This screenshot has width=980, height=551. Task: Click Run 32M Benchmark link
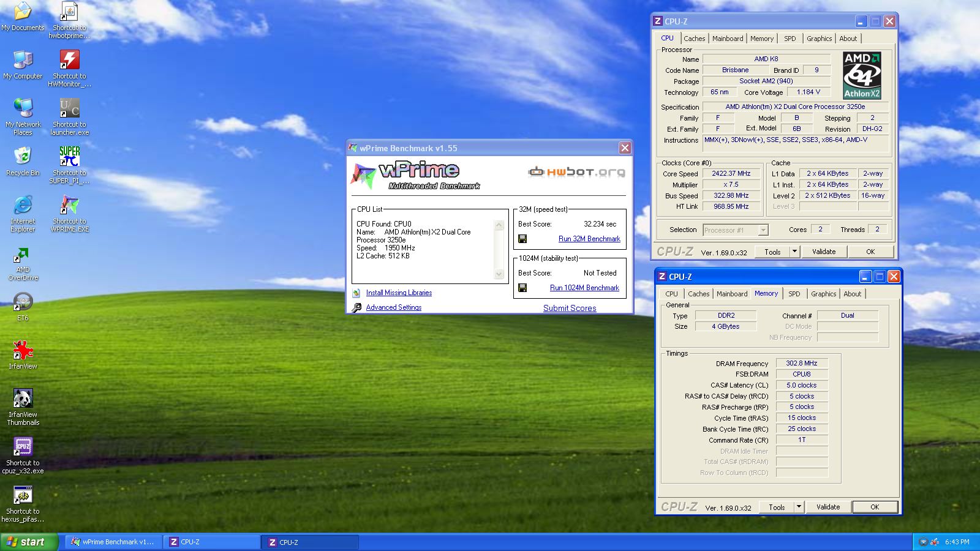tap(589, 239)
